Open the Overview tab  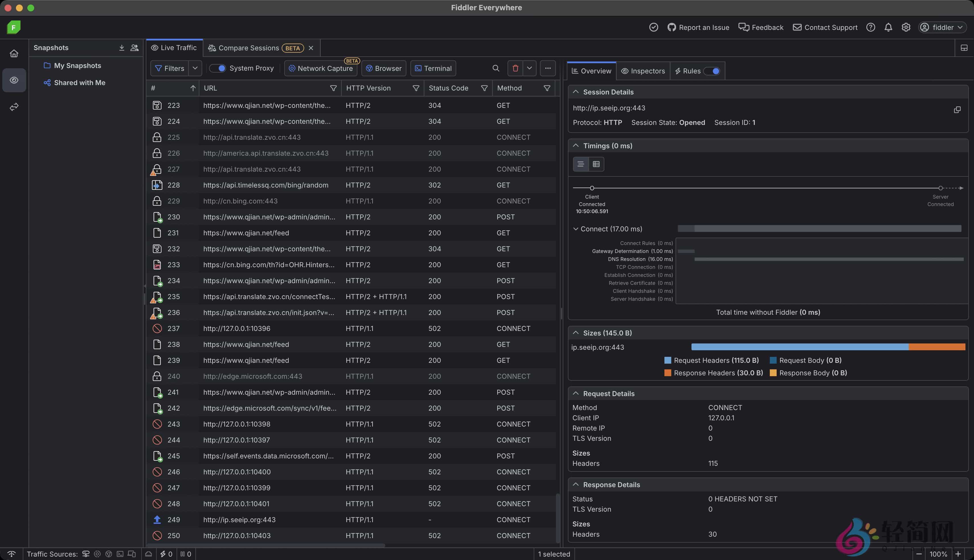point(592,71)
